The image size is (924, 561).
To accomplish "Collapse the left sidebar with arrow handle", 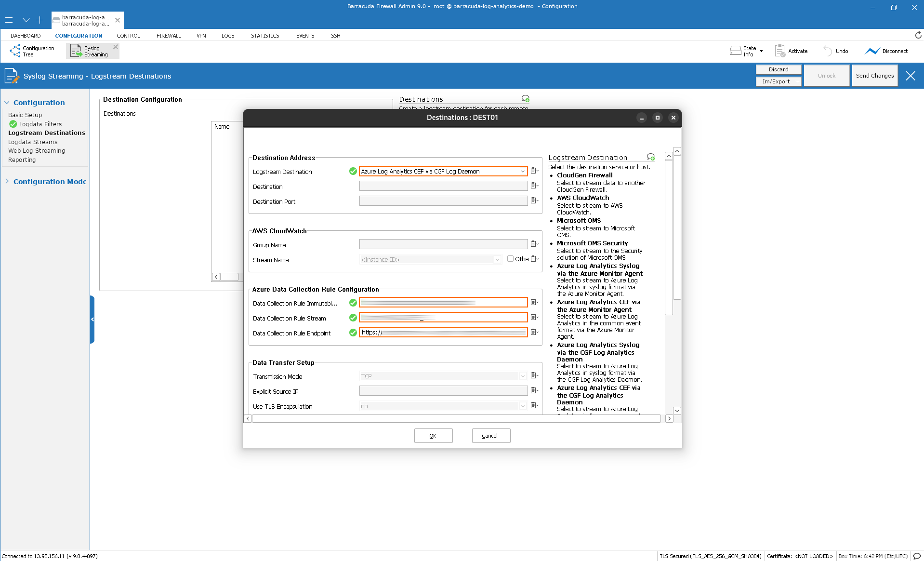I will click(92, 320).
